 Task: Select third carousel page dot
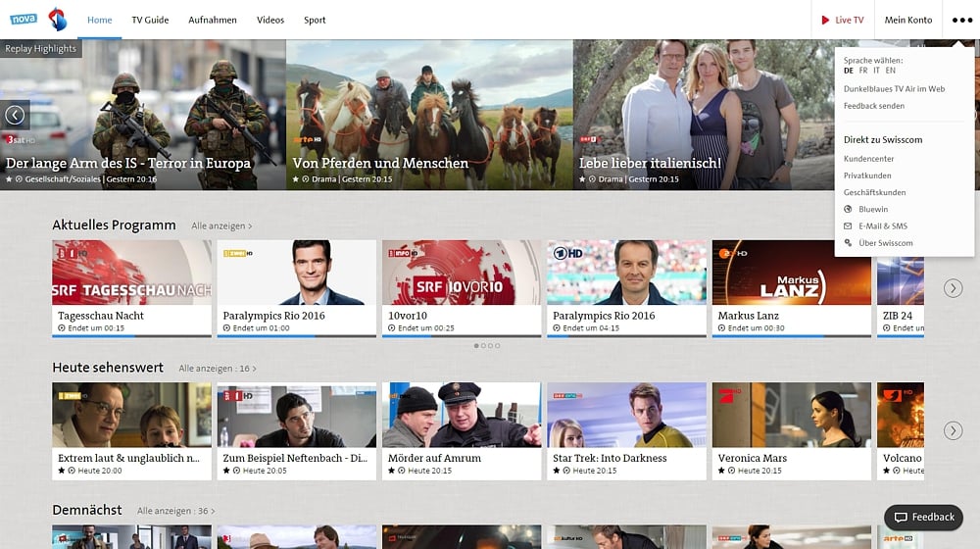pos(490,346)
